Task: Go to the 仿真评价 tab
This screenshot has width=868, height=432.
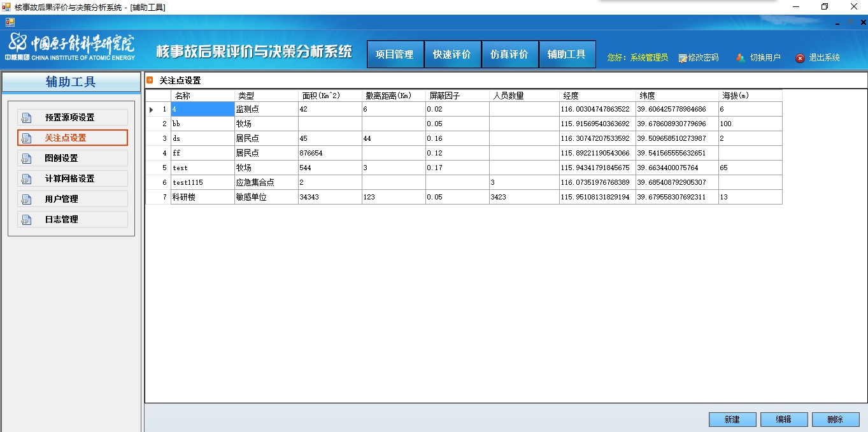Action: pyautogui.click(x=509, y=55)
